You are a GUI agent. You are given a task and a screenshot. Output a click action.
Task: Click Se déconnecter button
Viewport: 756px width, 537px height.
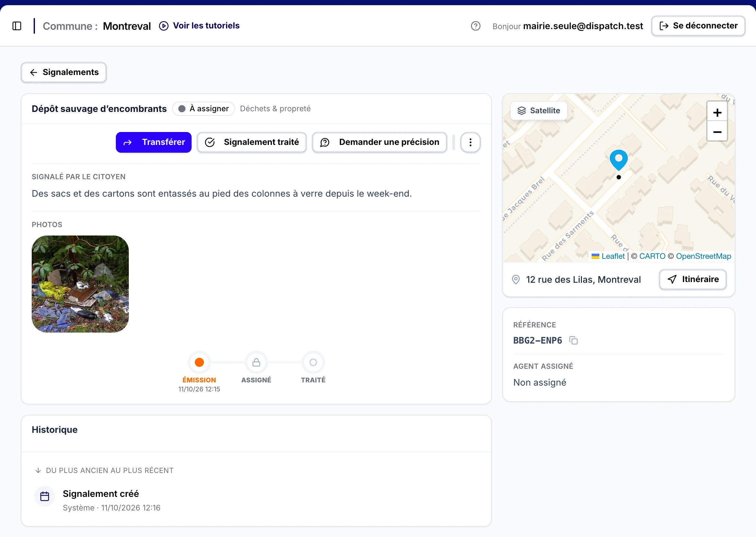(698, 26)
